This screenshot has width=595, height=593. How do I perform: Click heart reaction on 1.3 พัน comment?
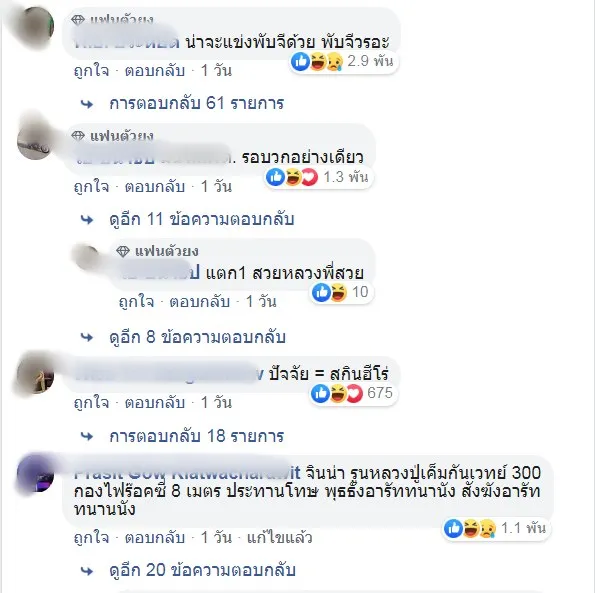click(x=309, y=177)
